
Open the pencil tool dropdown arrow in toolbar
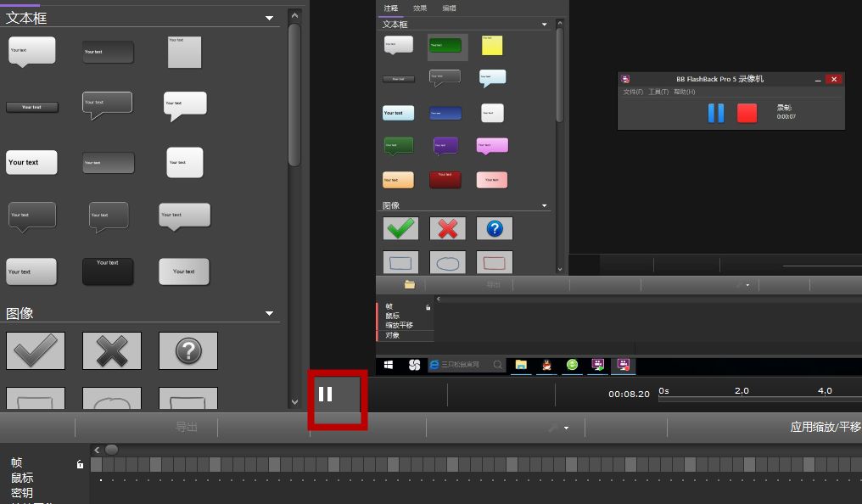(x=566, y=428)
